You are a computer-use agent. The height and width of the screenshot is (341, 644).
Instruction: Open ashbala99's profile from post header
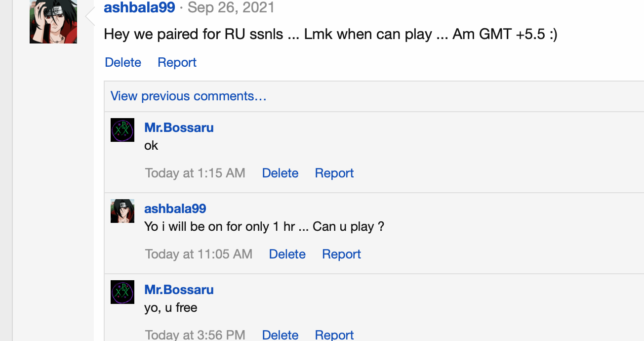point(139,8)
